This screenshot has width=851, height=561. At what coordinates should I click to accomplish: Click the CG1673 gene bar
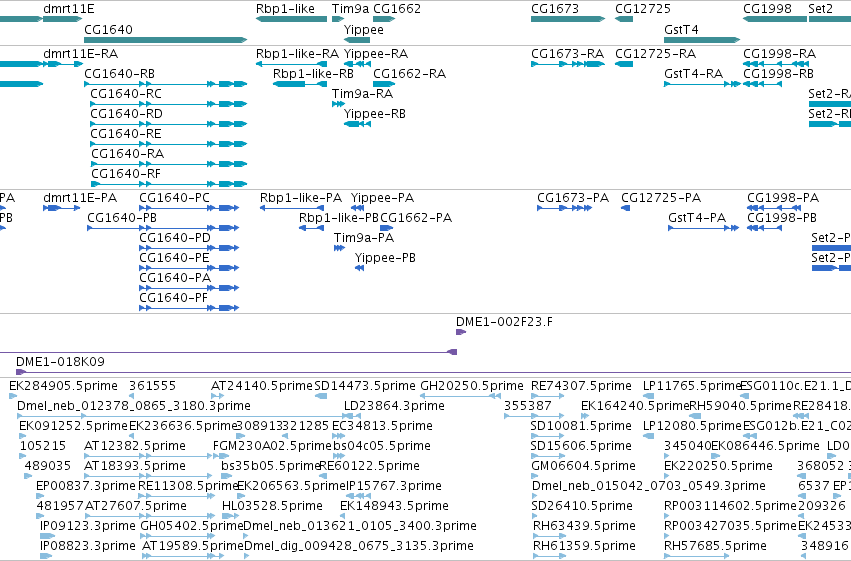(568, 19)
